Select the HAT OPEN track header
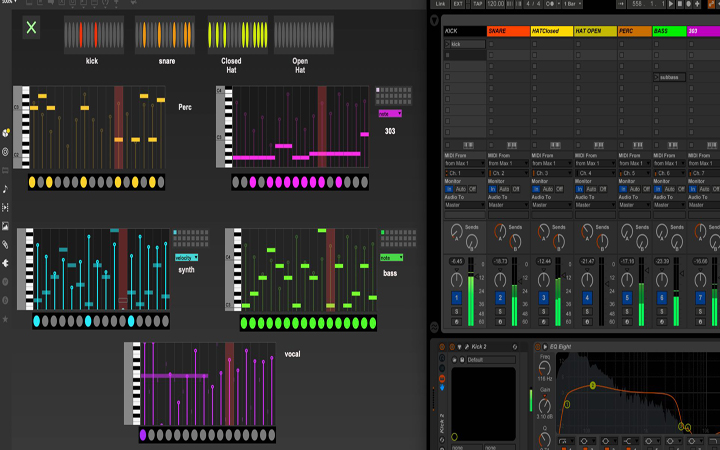This screenshot has width=720, height=450. (595, 31)
